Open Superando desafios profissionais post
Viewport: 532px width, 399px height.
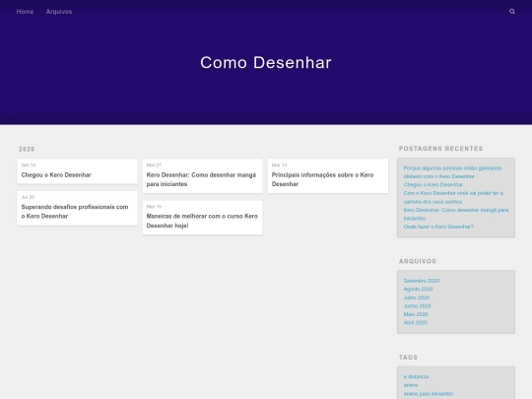coord(78,208)
